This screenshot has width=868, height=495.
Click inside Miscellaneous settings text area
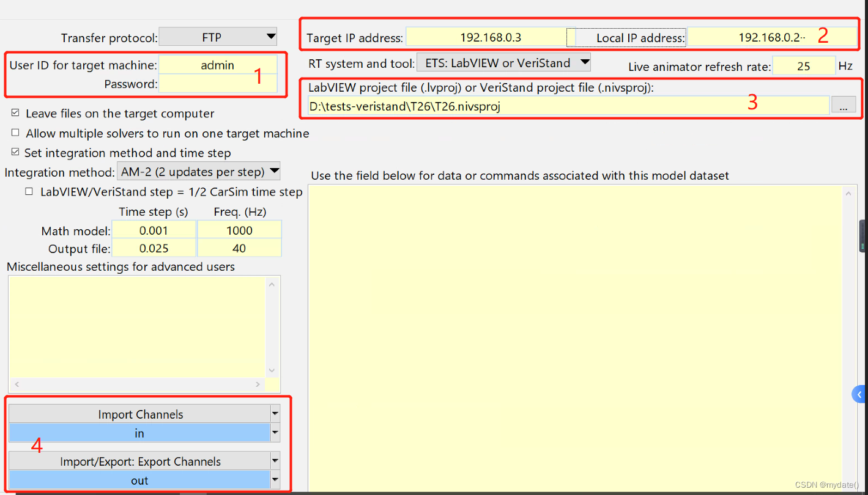[138, 327]
